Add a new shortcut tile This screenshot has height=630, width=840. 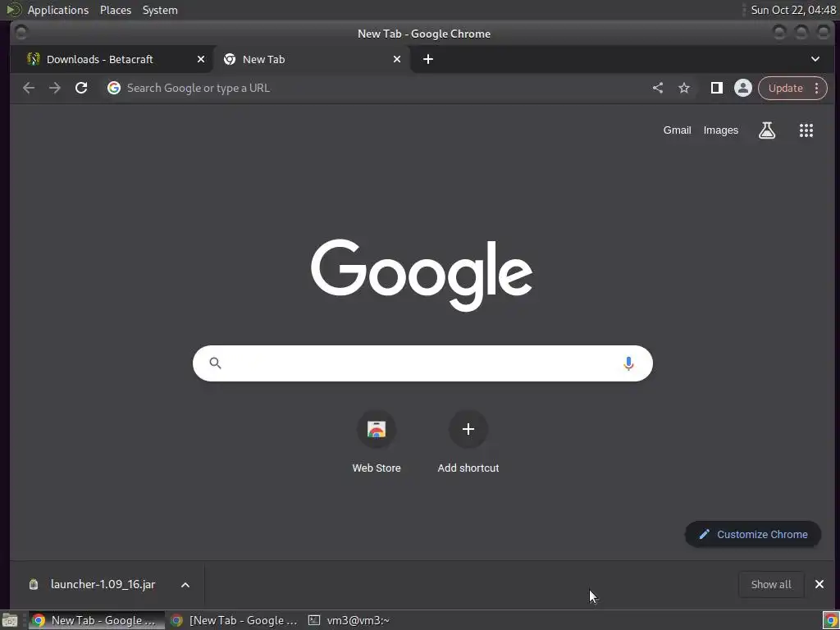[468, 442]
